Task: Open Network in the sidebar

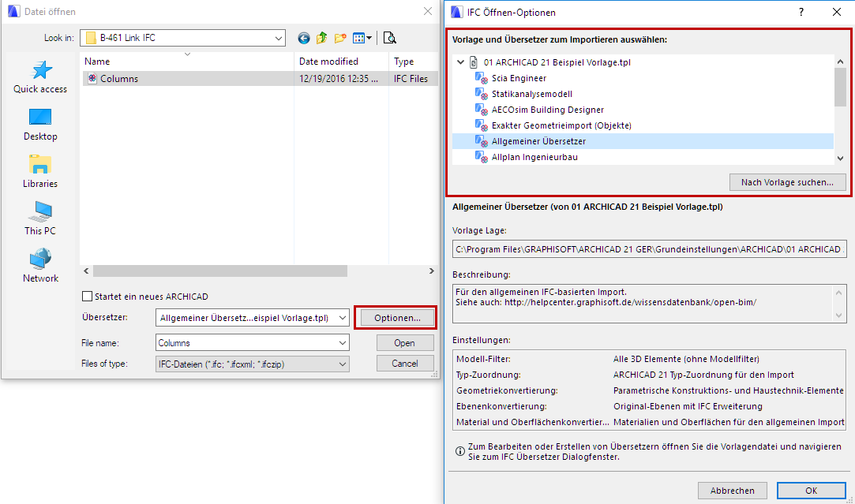Action: (x=40, y=266)
